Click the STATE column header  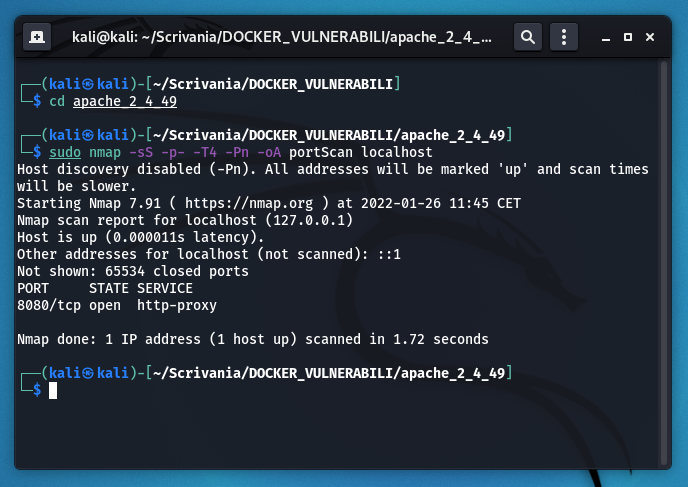pyautogui.click(x=109, y=289)
